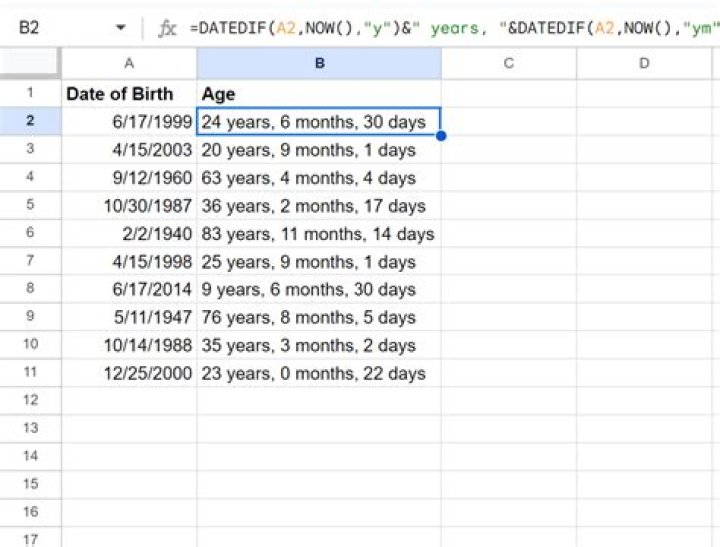Select the cell with date 10/14/1988
This screenshot has width=720, height=547.
[x=129, y=346]
